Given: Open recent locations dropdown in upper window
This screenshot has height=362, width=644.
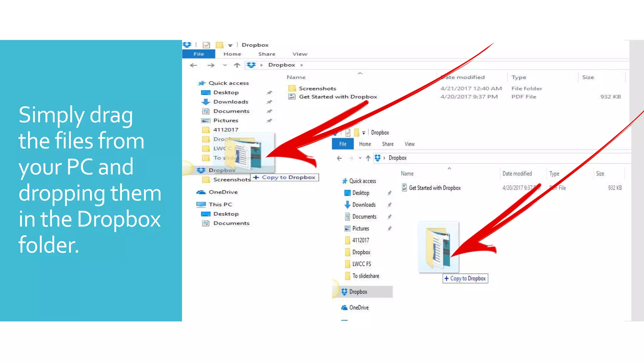Looking at the screenshot, I should pos(225,65).
